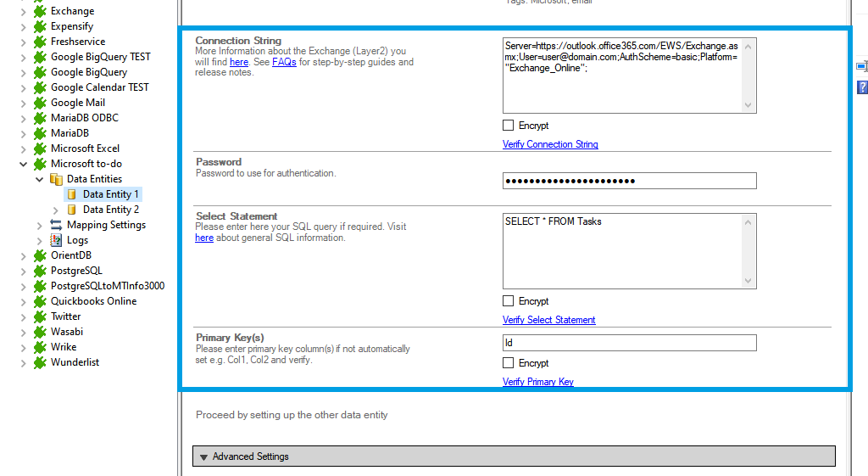Click the Verify Connection String link
Viewport: 868px width, 476px height.
pyautogui.click(x=550, y=144)
